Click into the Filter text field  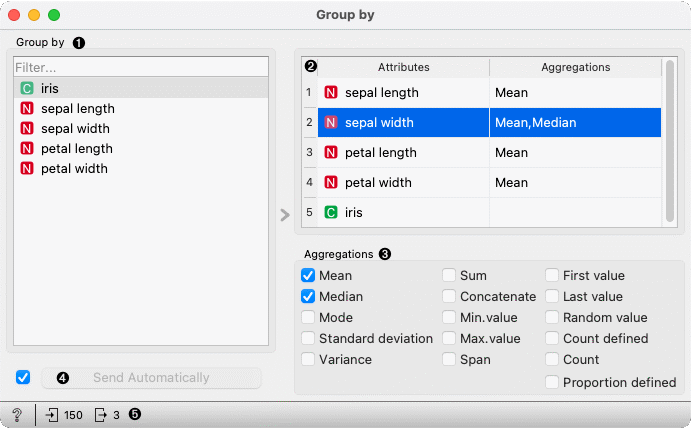click(x=141, y=67)
